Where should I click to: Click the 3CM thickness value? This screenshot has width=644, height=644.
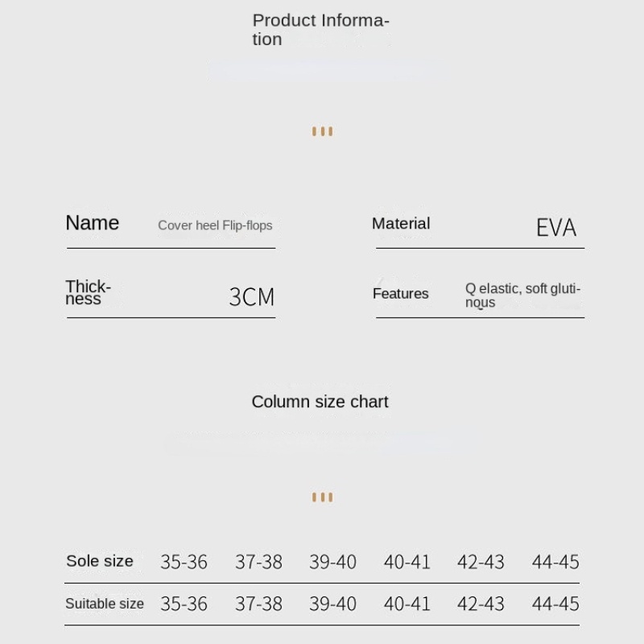[x=251, y=296]
